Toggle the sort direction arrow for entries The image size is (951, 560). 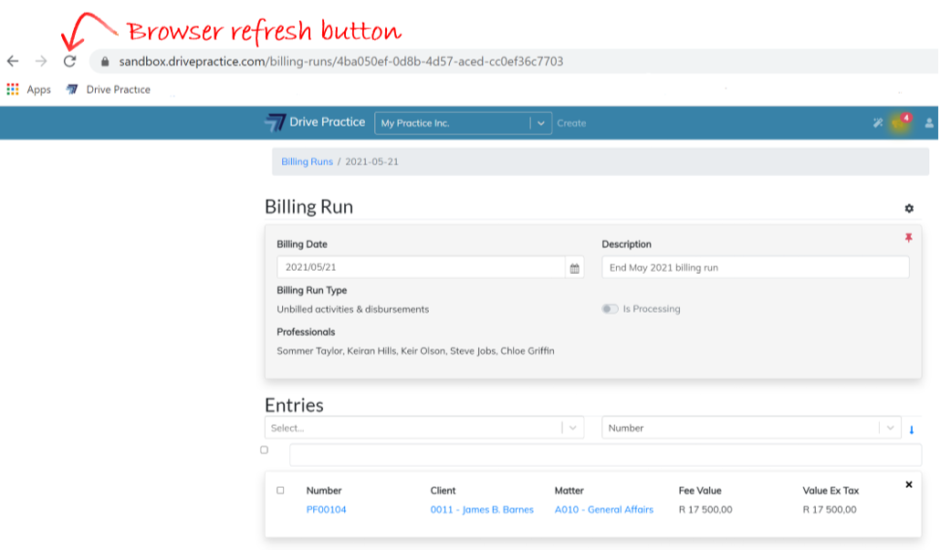[x=911, y=430]
